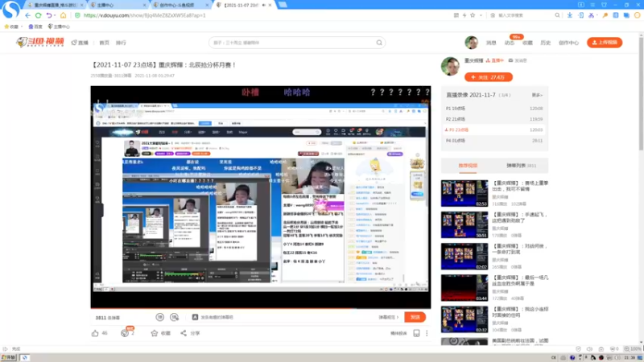Image resolution: width=644 pixels, height=362 pixels.
Task: Expand the scissors tool dropdown arrow
Action: (597, 15)
